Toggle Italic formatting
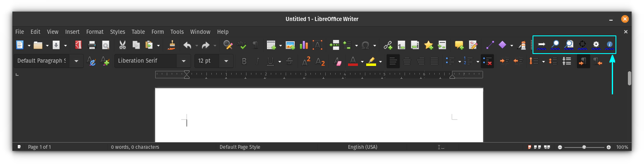 [257, 61]
